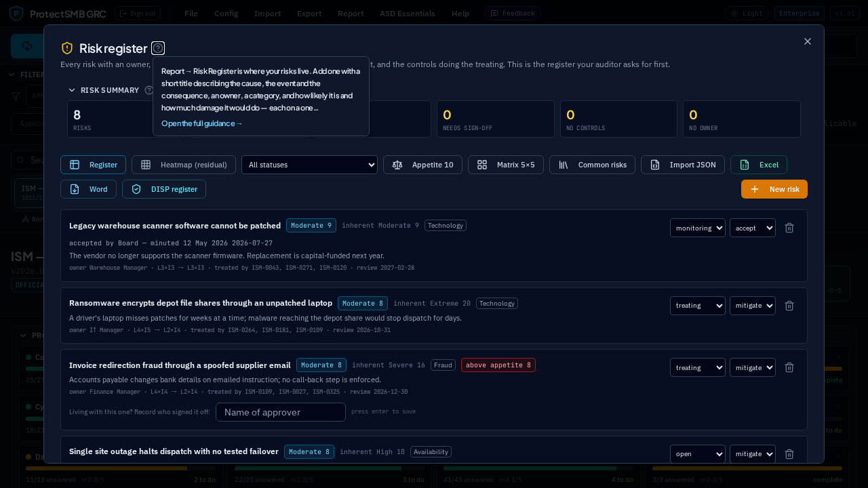This screenshot has height=488, width=868.
Task: Click the Import JSON button
Action: 683,165
